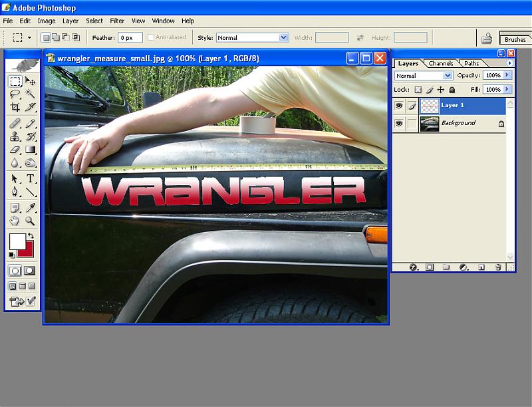
Task: Create a new layer
Action: coord(481,267)
